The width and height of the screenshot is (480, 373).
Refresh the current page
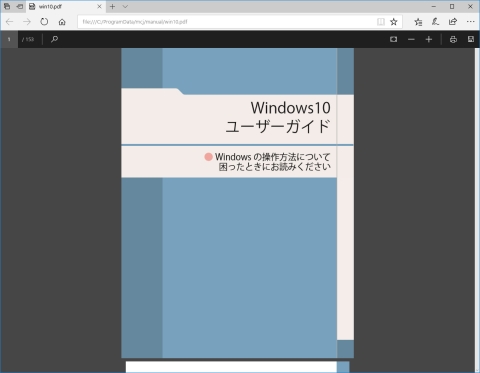point(44,22)
